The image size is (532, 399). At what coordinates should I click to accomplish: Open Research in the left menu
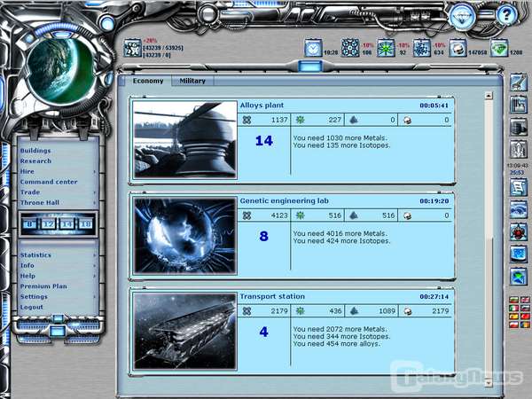35,161
